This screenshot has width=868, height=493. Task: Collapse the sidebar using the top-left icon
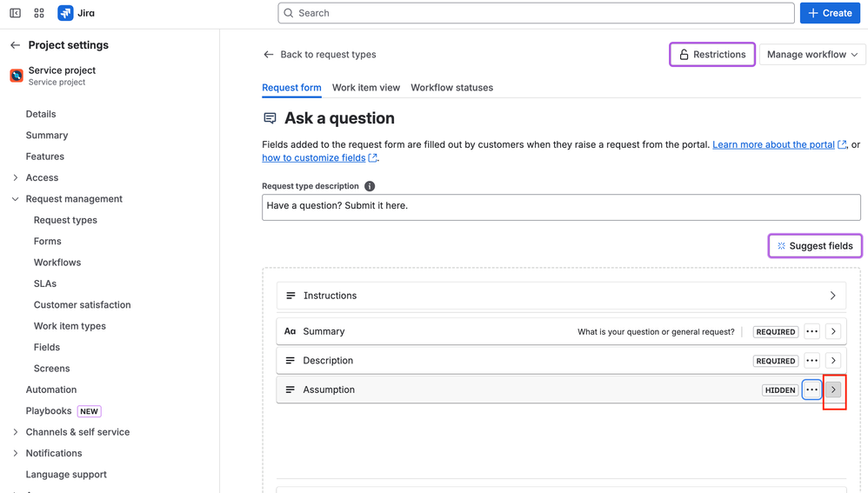tap(15, 13)
